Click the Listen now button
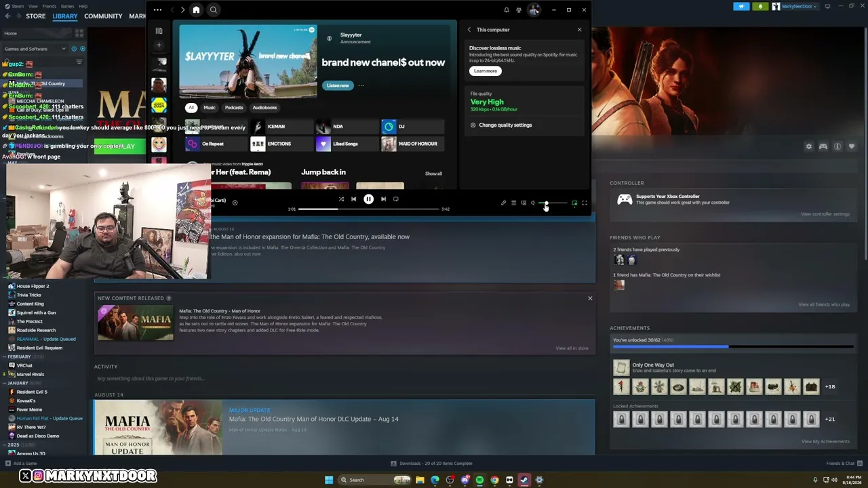The width and height of the screenshot is (868, 488). (x=338, y=85)
